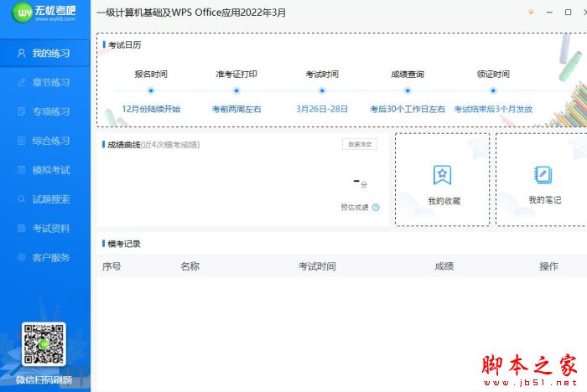Click the 成绩查询 timeline dot
The width and height of the screenshot is (587, 392).
[x=408, y=90]
